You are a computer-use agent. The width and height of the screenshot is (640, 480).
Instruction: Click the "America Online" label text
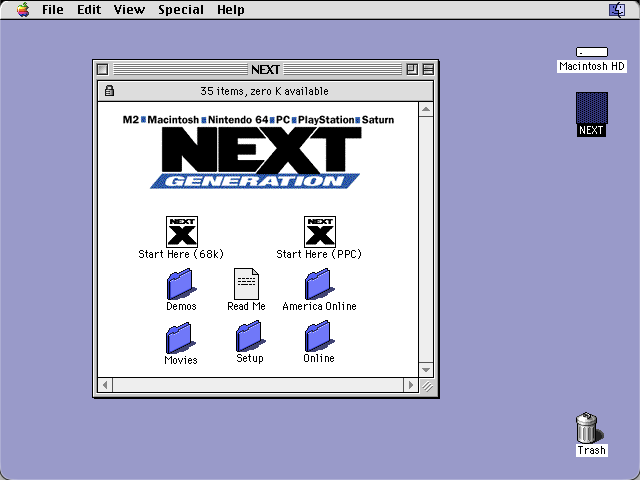point(319,306)
